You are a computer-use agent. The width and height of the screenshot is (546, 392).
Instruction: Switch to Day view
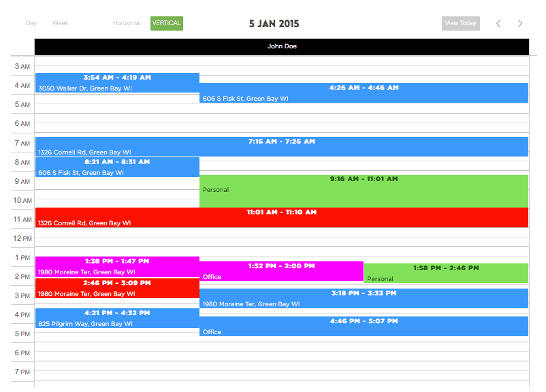pyautogui.click(x=31, y=23)
